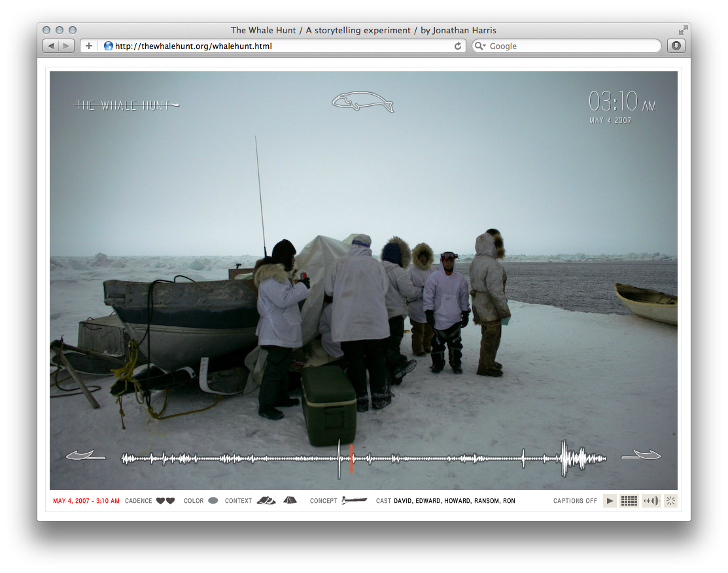Select the harpoon CONCEPT icon
This screenshot has height=573, width=728.
pyautogui.click(x=353, y=500)
